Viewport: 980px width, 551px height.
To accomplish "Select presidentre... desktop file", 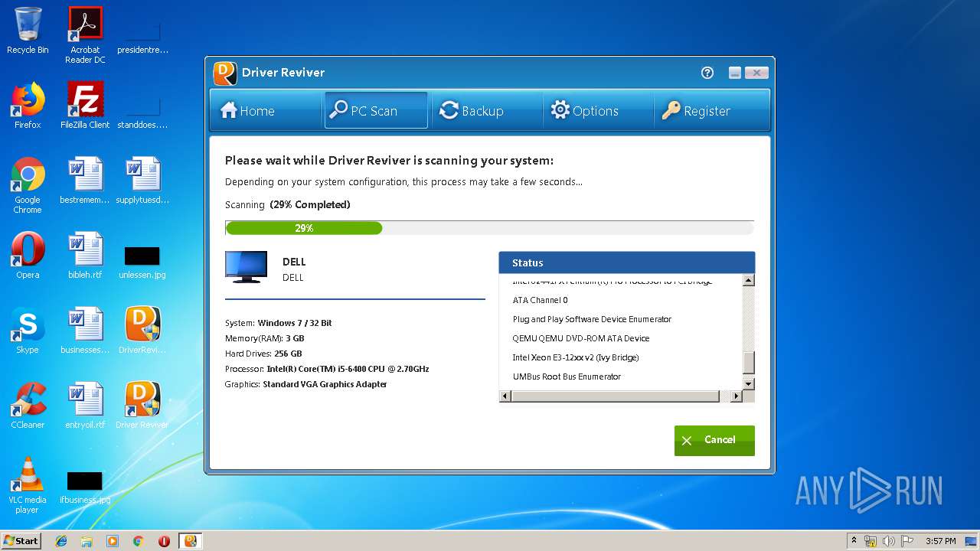I will click(142, 38).
